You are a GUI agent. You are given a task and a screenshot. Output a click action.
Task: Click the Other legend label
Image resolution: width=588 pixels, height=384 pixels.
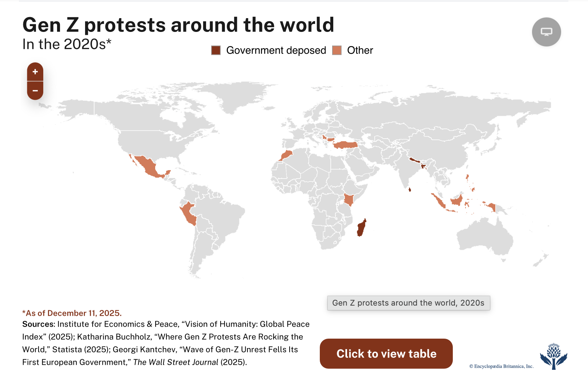360,50
